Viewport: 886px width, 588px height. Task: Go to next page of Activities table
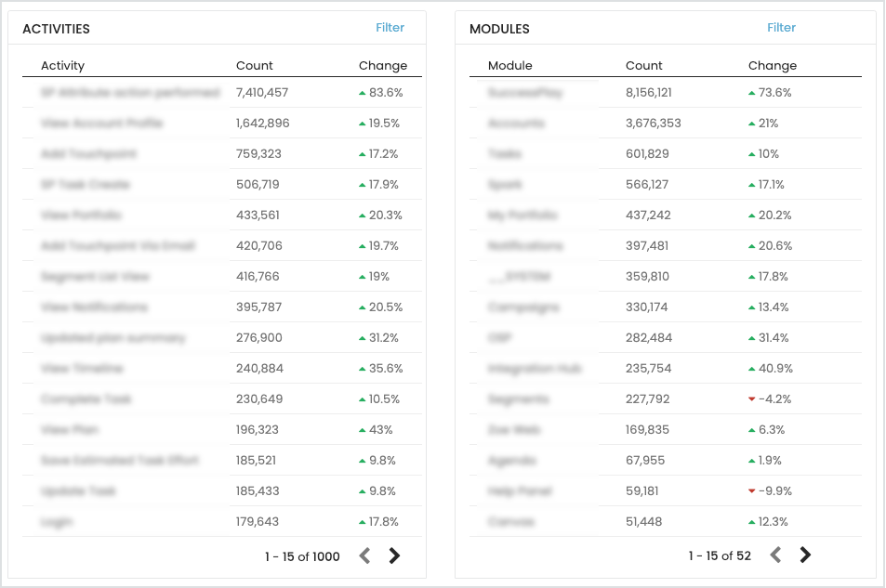394,555
